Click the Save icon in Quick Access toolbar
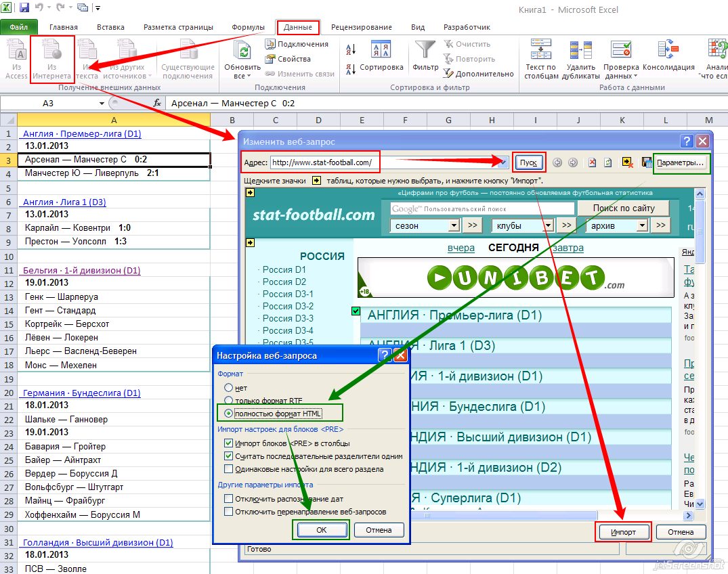The height and width of the screenshot is (574, 728). [x=24, y=7]
